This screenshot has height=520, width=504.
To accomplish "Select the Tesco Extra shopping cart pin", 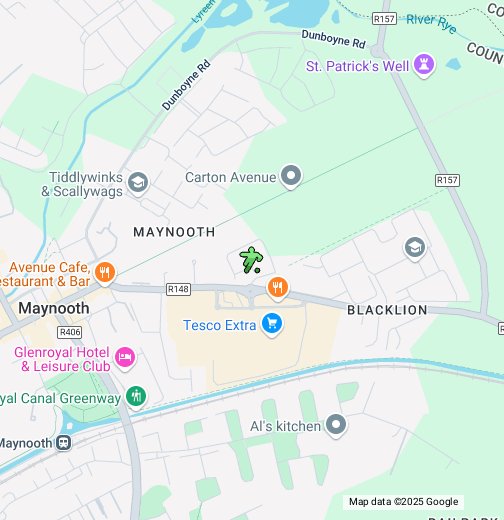I will coord(272,324).
